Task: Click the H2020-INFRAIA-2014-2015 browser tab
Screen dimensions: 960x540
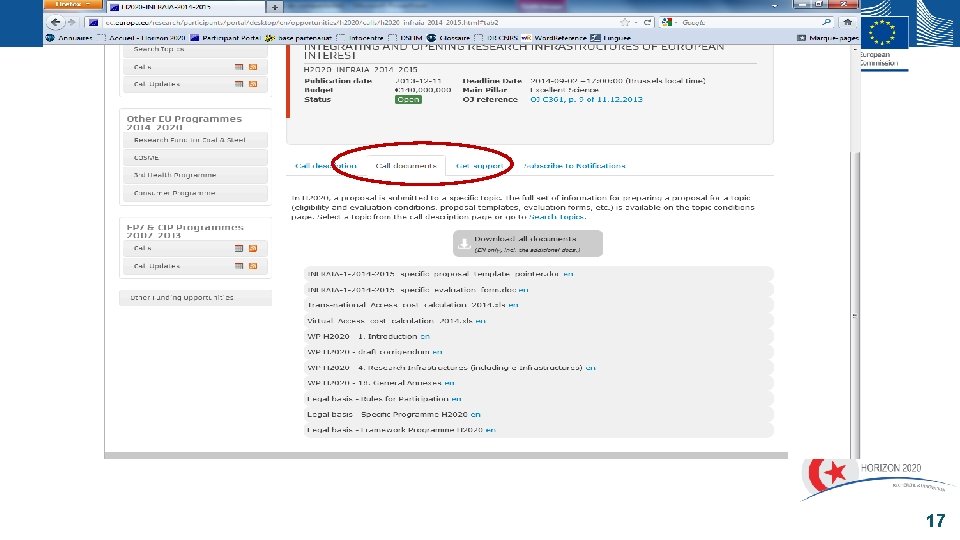Action: pyautogui.click(x=186, y=7)
